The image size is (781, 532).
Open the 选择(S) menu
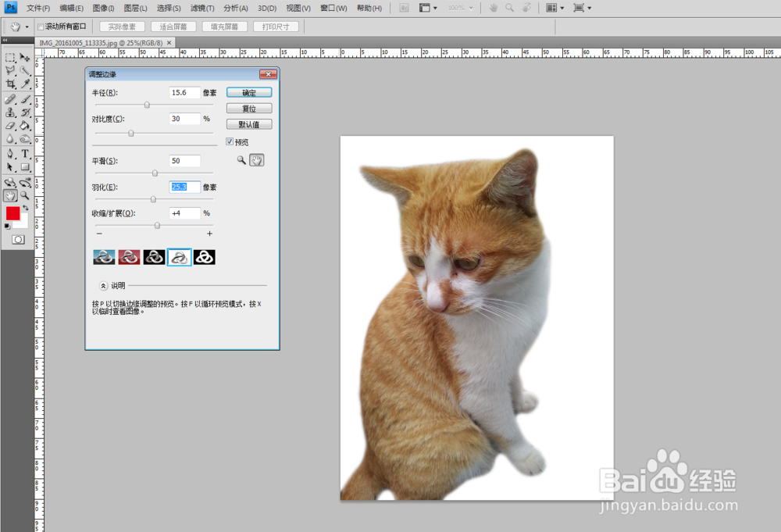tap(169, 8)
